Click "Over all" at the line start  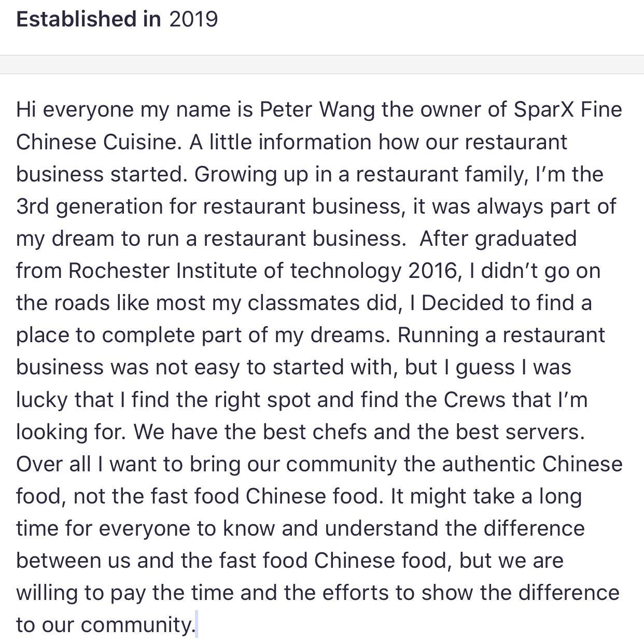click(53, 464)
